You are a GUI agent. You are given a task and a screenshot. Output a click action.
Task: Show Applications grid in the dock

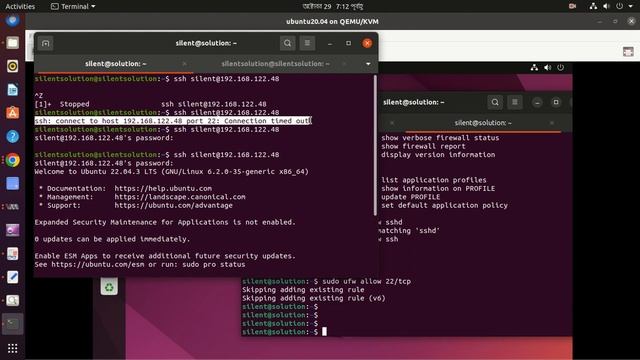tap(12, 348)
